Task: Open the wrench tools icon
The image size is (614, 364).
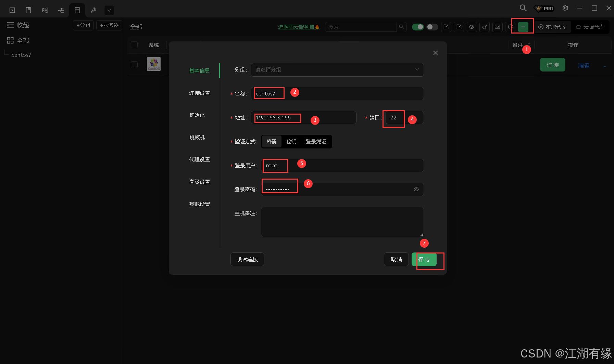Action: tap(93, 10)
